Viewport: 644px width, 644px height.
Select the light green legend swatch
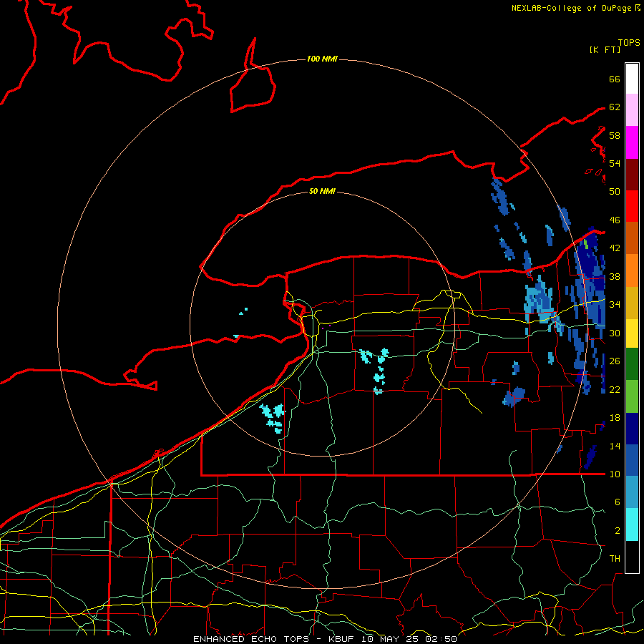(632, 396)
